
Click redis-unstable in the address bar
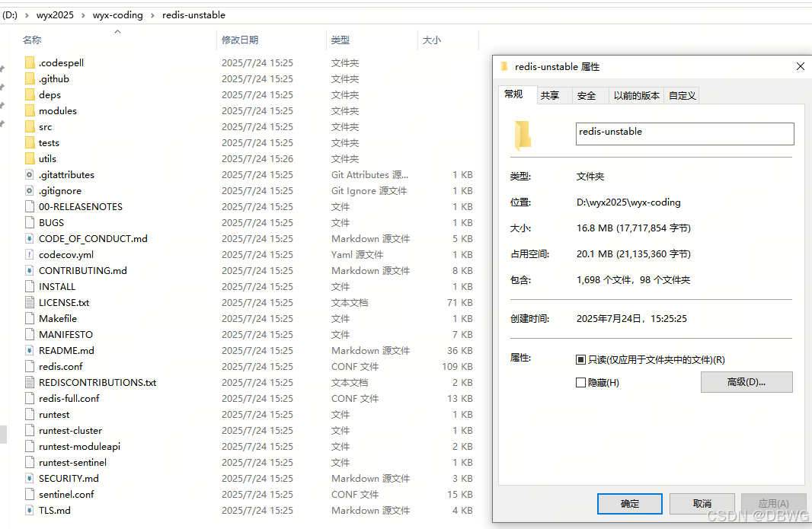[x=193, y=15]
